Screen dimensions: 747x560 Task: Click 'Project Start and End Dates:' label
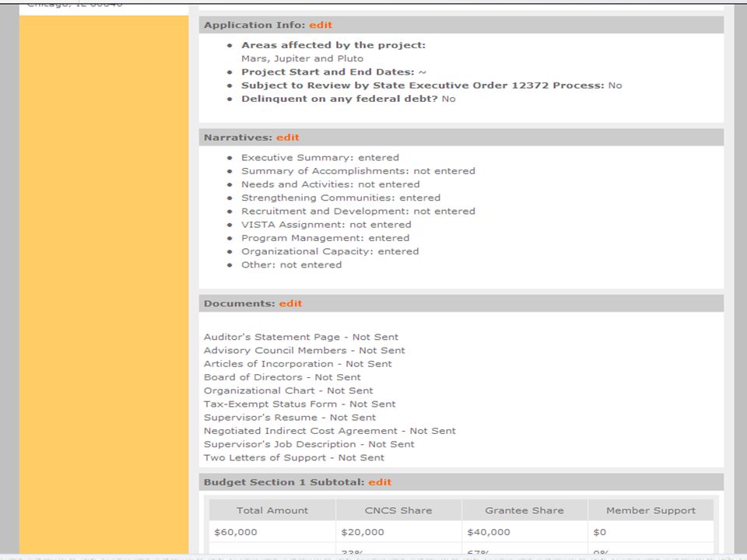328,72
